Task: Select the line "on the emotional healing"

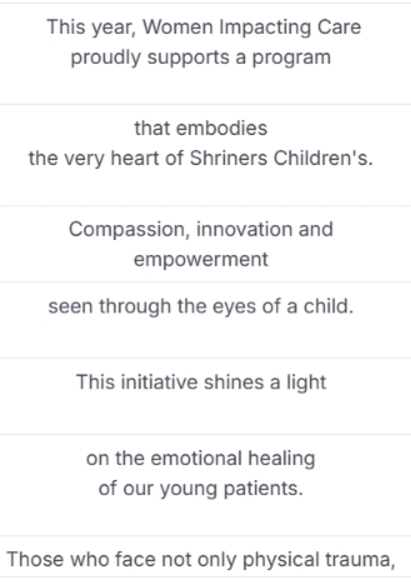Action: click(x=201, y=458)
